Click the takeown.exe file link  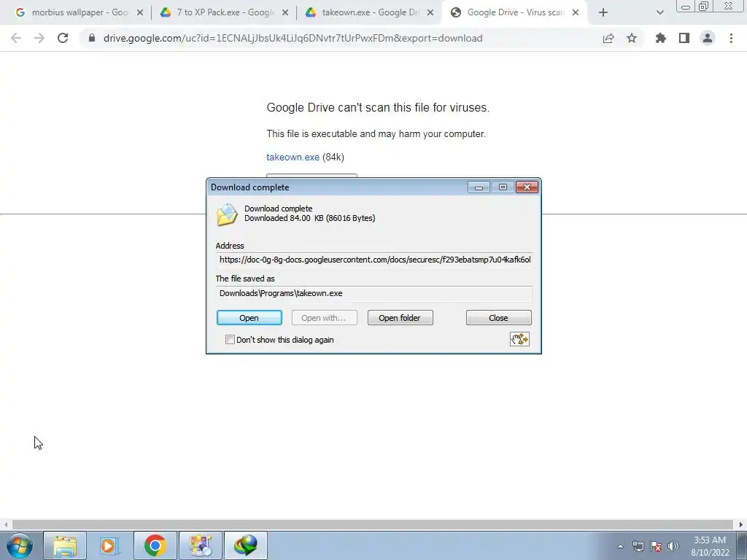point(293,157)
